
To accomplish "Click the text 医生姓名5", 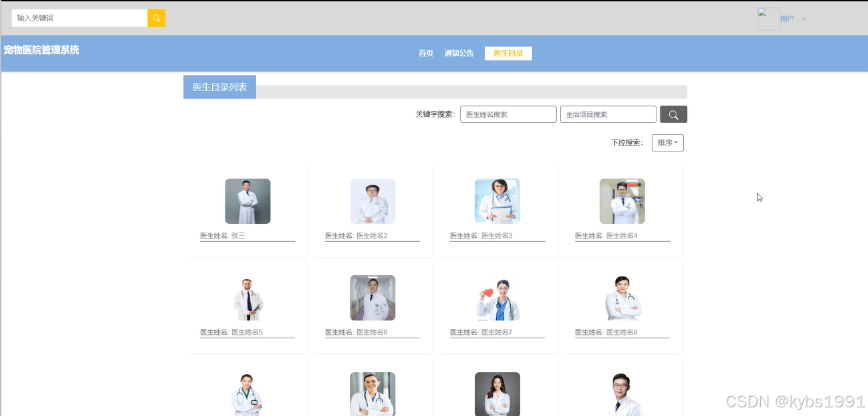I will pos(247,332).
